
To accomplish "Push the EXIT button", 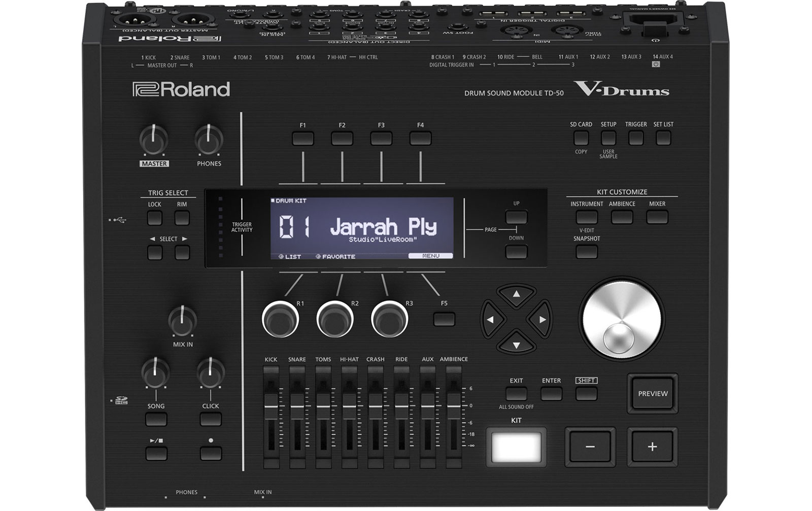I will click(516, 394).
